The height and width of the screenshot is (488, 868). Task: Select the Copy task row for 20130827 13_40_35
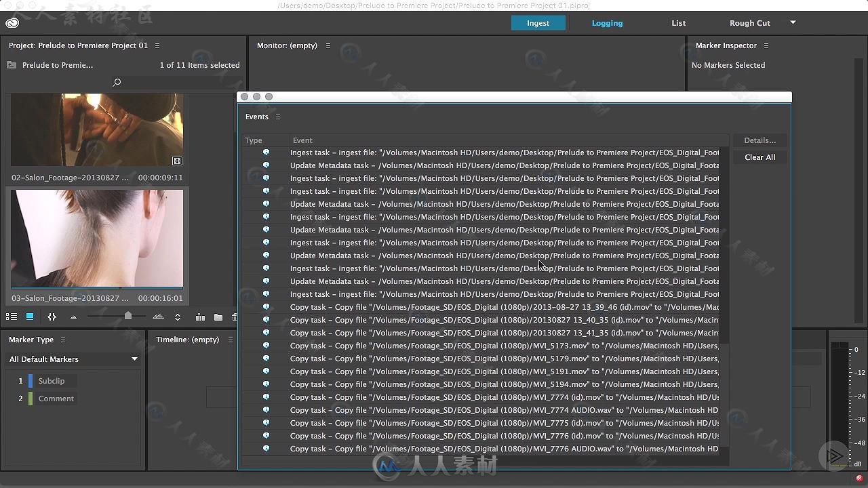pos(481,320)
